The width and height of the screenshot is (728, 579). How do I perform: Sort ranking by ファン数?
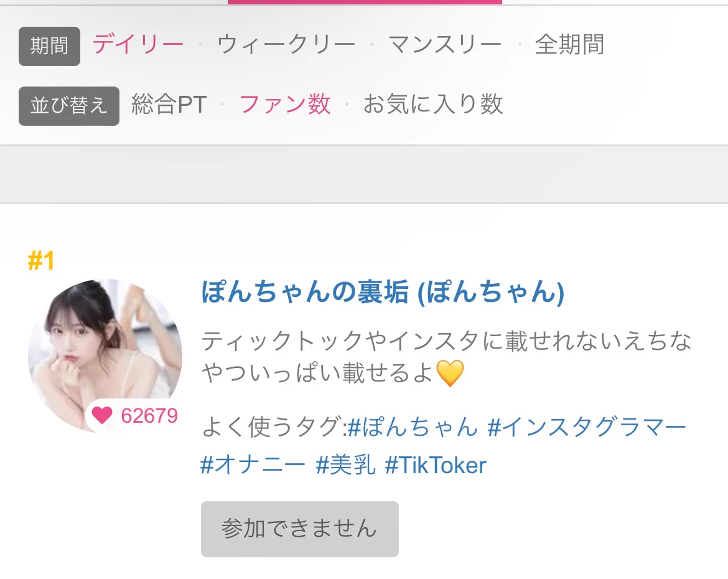click(x=285, y=104)
